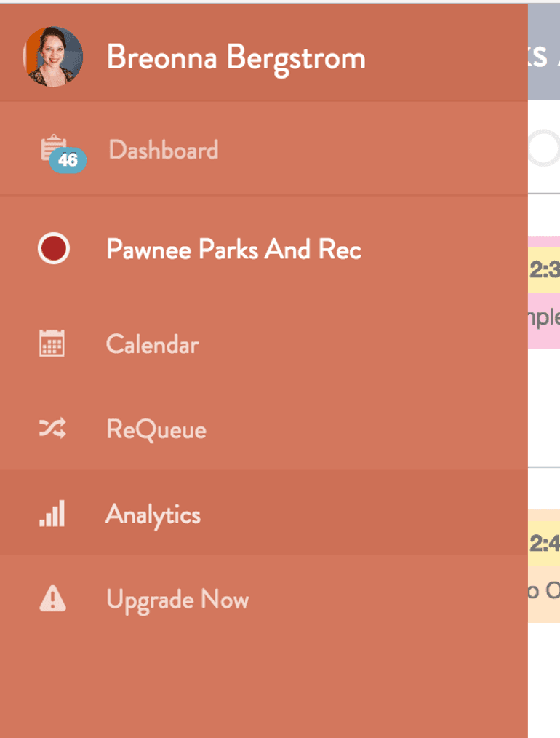Select the Pawnee Parks And Rec calendar
This screenshot has height=738, width=560.
[x=233, y=250]
